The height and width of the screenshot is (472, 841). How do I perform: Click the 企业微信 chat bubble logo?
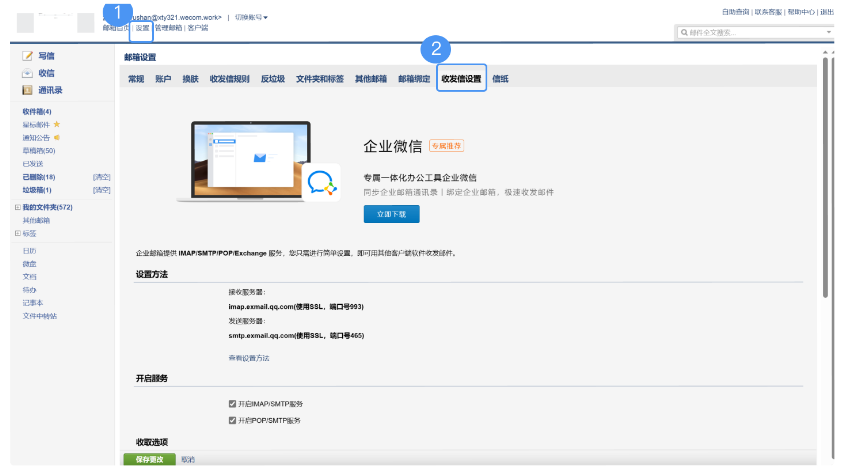320,183
